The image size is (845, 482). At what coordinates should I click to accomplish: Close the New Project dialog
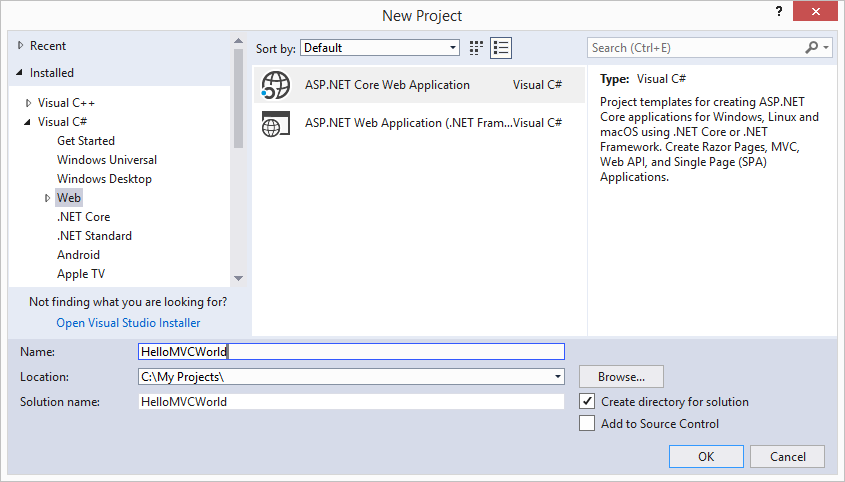pyautogui.click(x=815, y=11)
